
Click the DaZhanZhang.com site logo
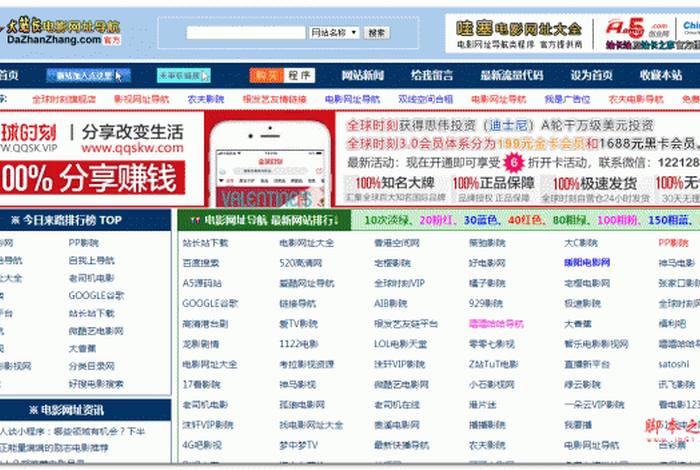pyautogui.click(x=65, y=32)
